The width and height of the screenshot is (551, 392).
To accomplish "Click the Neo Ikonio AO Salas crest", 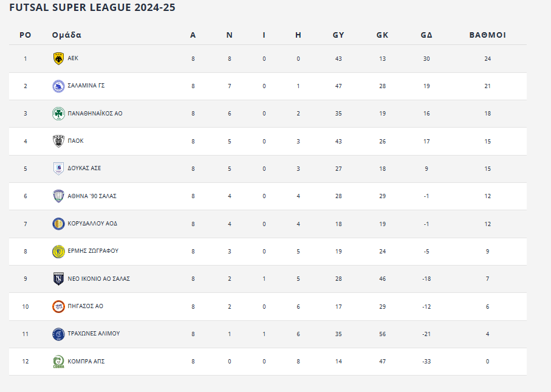I will (58, 279).
